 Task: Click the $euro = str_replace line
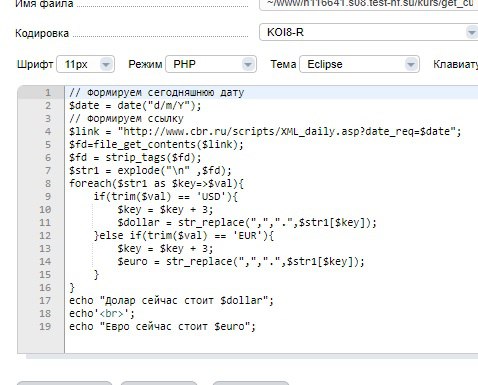(241, 261)
